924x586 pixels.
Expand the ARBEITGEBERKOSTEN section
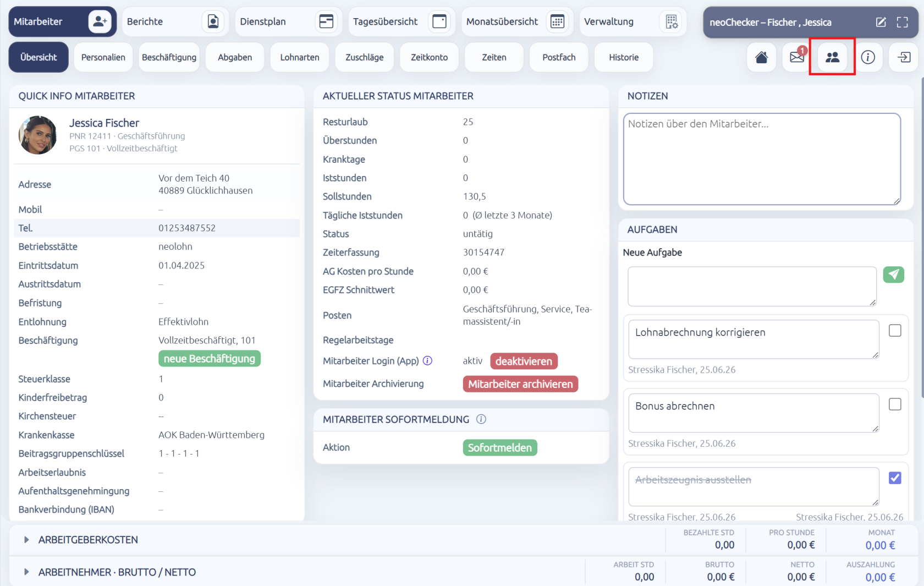[x=88, y=540]
